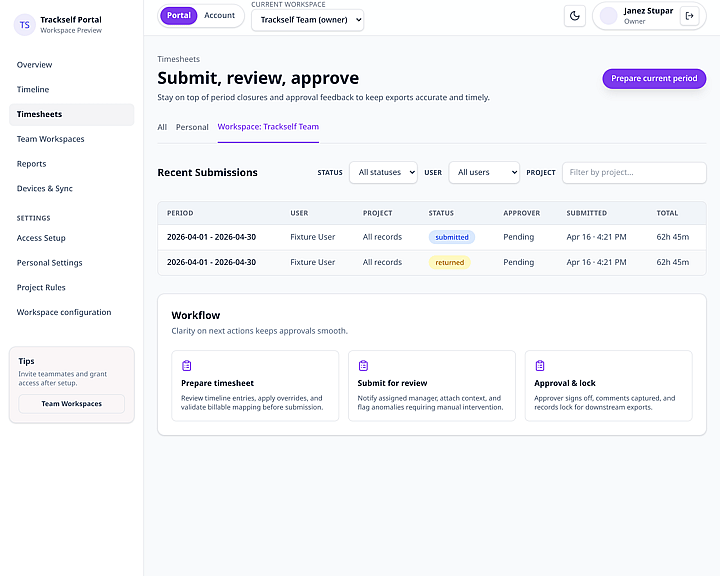Click the STATUS column header
The width and height of the screenshot is (720, 576).
[x=441, y=214]
